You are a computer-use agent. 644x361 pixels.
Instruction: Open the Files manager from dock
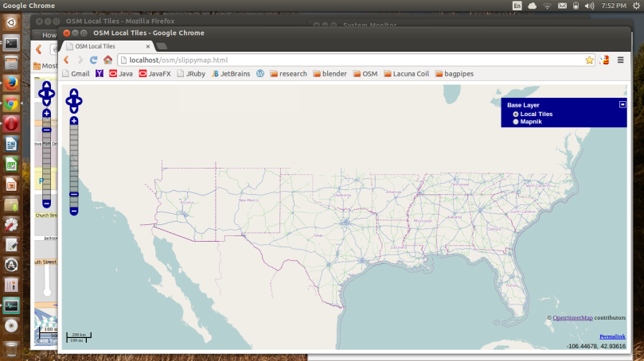pyautogui.click(x=11, y=63)
